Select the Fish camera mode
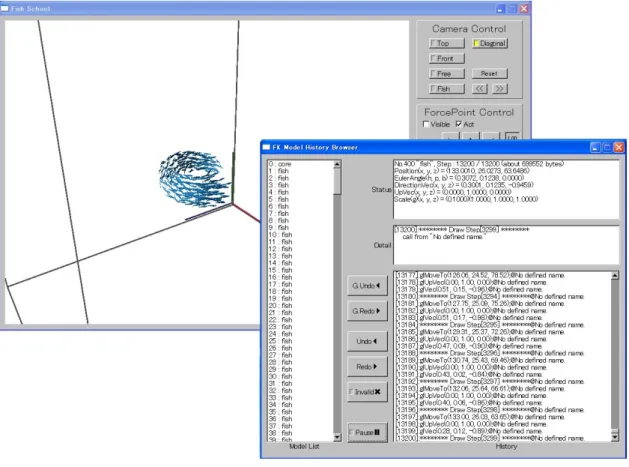Image resolution: width=629 pixels, height=467 pixels. [x=446, y=89]
